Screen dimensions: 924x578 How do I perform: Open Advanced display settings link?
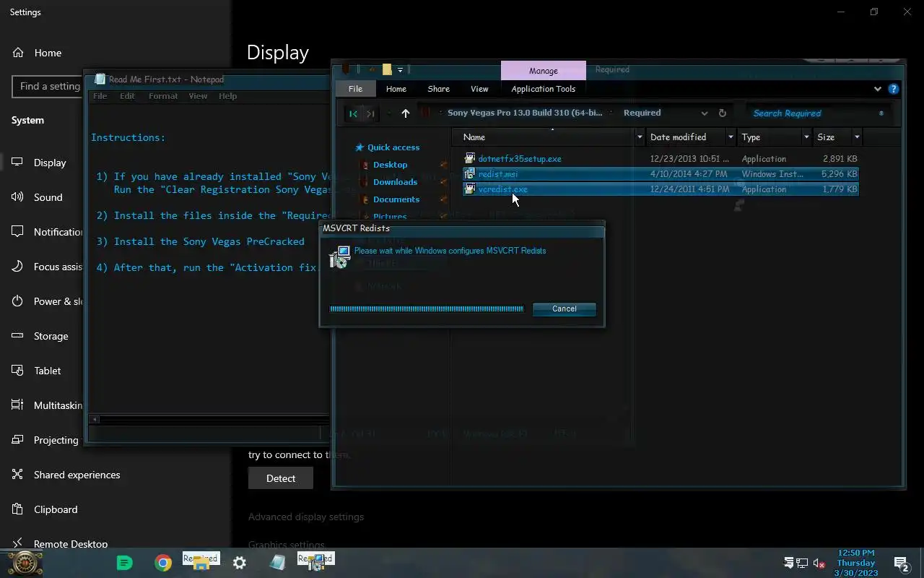(306, 517)
